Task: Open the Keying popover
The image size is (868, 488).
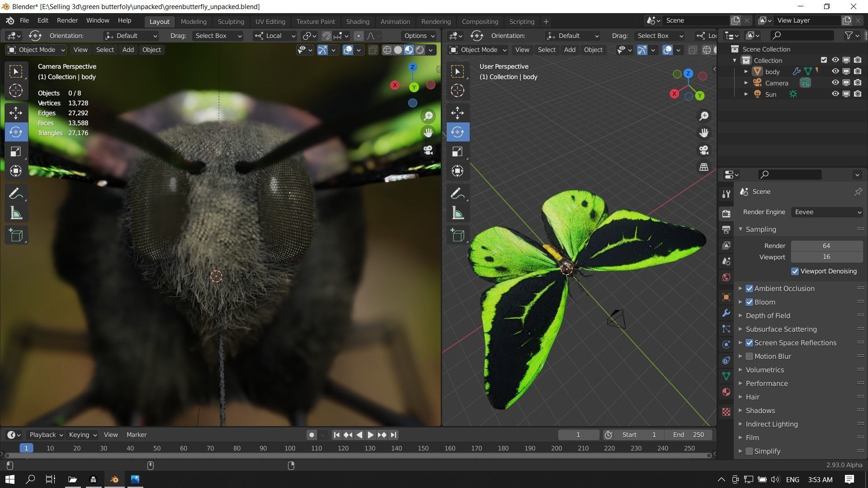Action: point(82,435)
